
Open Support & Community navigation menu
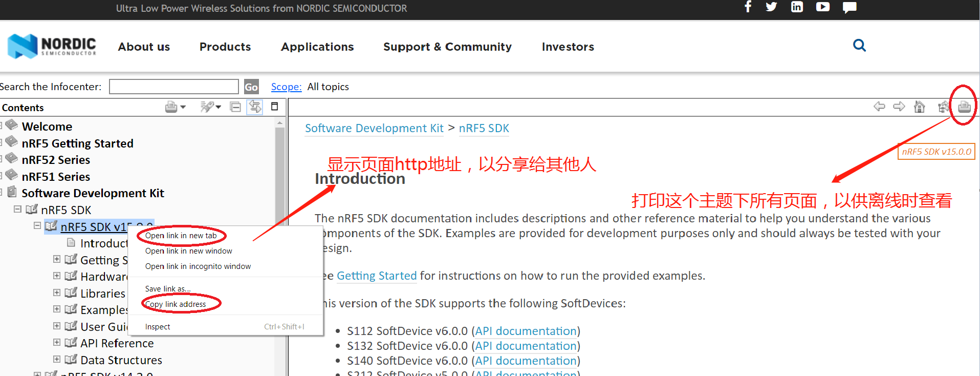click(447, 47)
